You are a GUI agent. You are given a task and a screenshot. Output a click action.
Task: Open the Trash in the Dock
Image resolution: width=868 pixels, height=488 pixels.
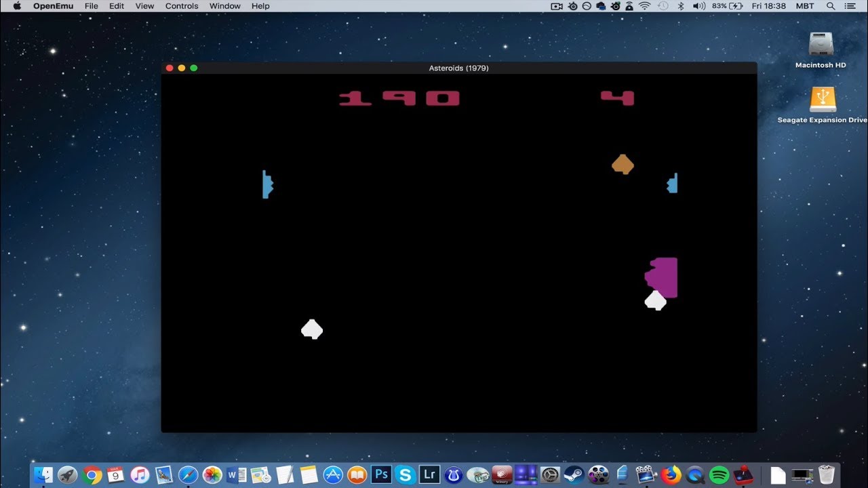pyautogui.click(x=826, y=475)
